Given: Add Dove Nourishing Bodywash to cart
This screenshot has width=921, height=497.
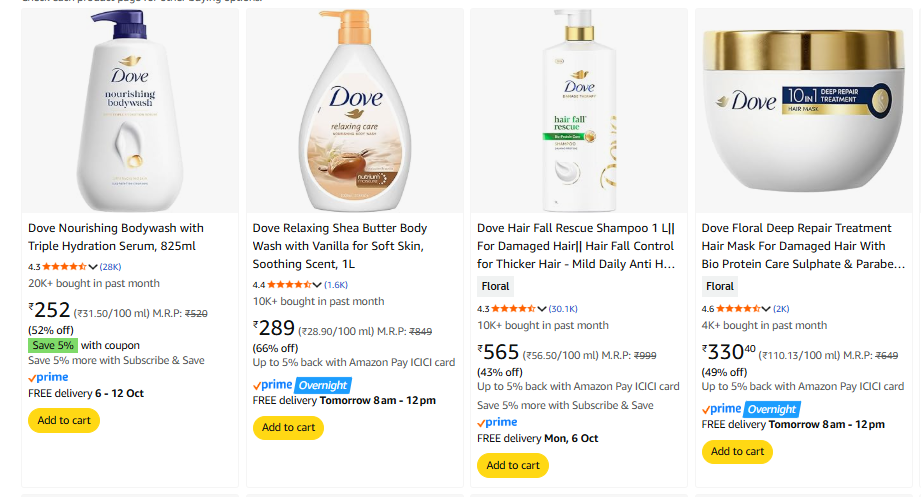Looking at the screenshot, I should [64, 420].
